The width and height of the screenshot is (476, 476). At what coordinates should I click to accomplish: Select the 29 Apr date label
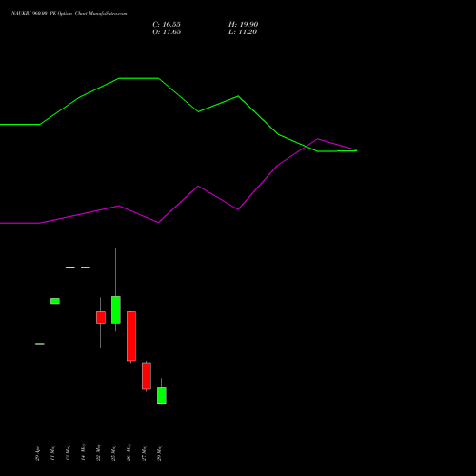point(37,453)
